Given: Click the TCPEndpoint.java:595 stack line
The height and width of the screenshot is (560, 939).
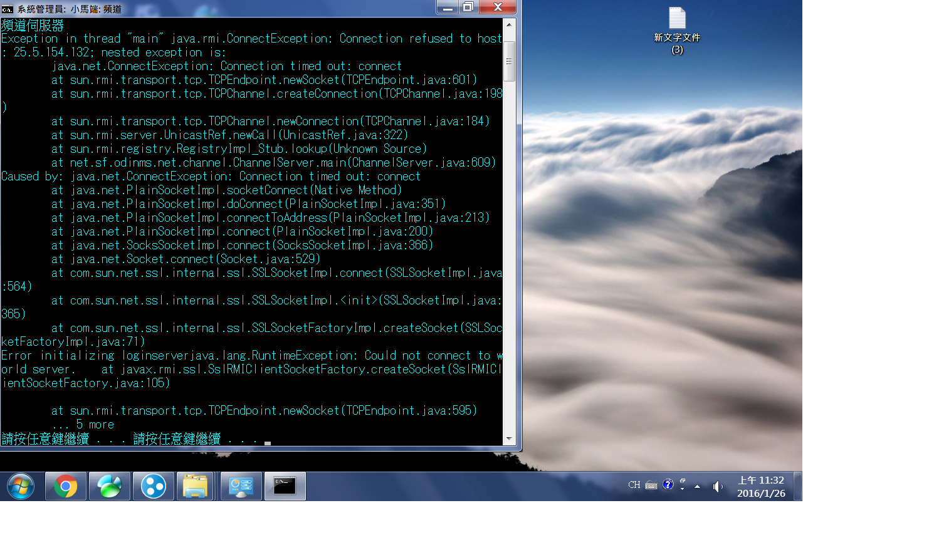Looking at the screenshot, I should [265, 411].
